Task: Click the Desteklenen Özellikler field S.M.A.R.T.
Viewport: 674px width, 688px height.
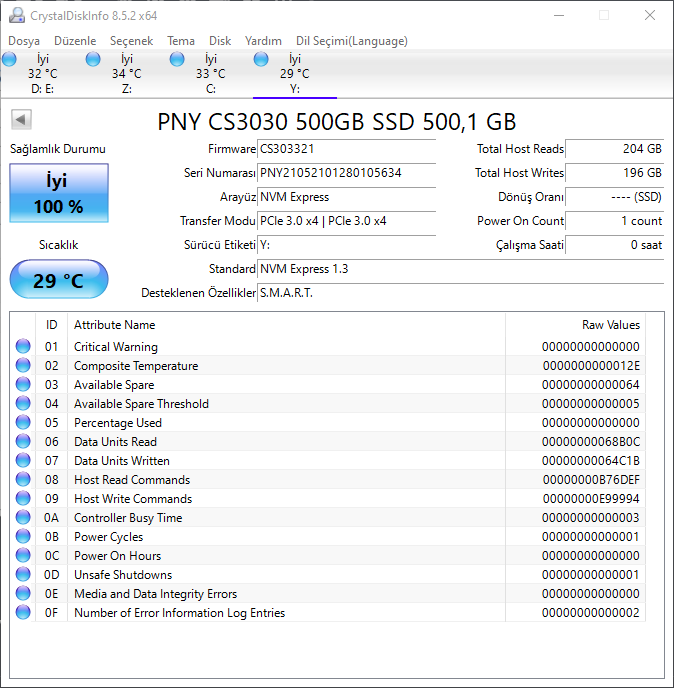Action: [461, 293]
